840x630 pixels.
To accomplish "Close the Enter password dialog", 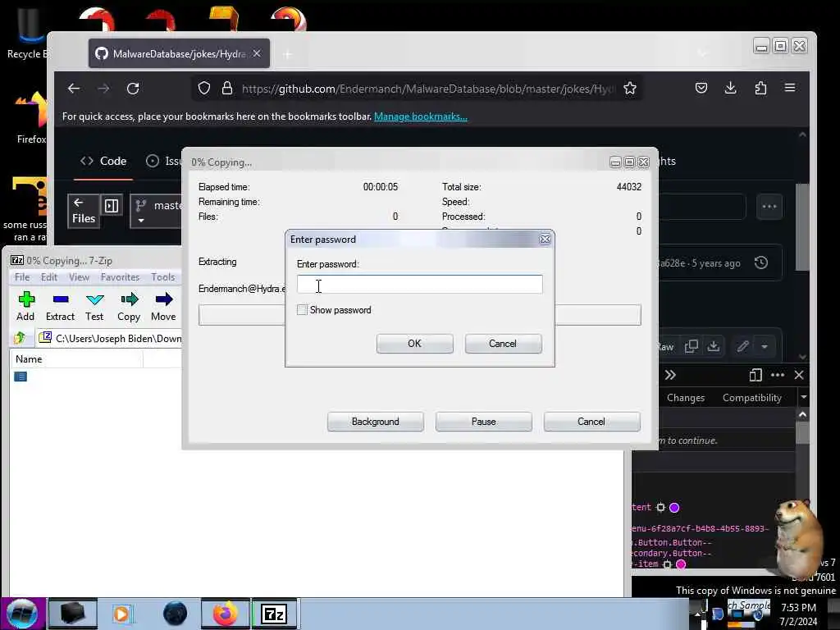I will pyautogui.click(x=545, y=239).
